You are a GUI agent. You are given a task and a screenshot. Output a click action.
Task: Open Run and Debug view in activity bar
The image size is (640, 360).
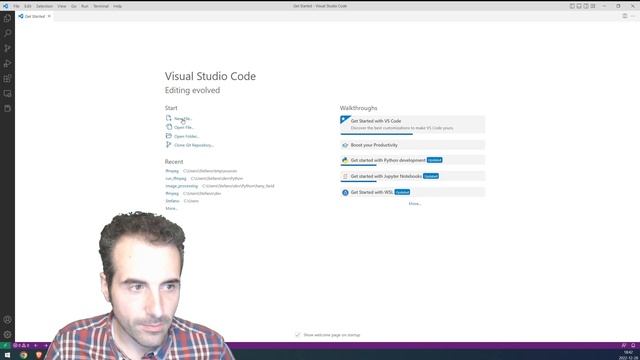(7, 63)
